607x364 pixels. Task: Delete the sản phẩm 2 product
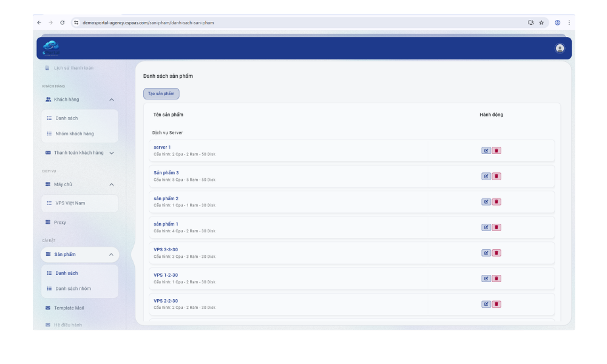tap(497, 202)
